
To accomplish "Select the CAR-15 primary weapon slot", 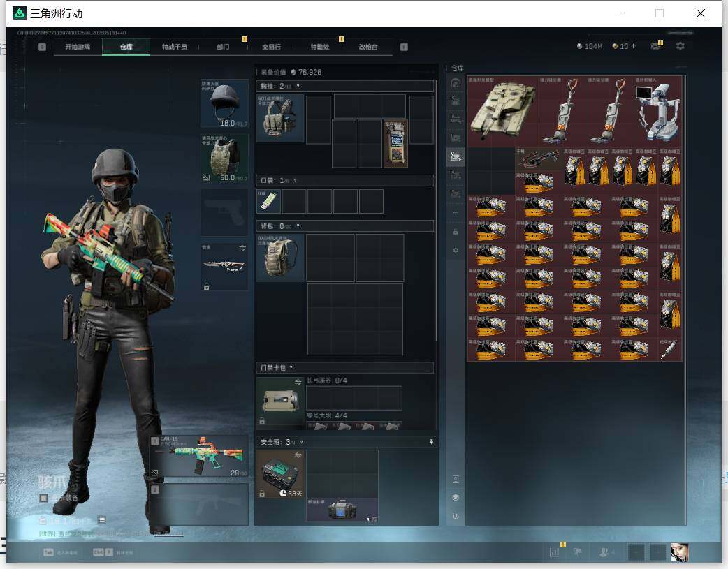I will (x=199, y=456).
